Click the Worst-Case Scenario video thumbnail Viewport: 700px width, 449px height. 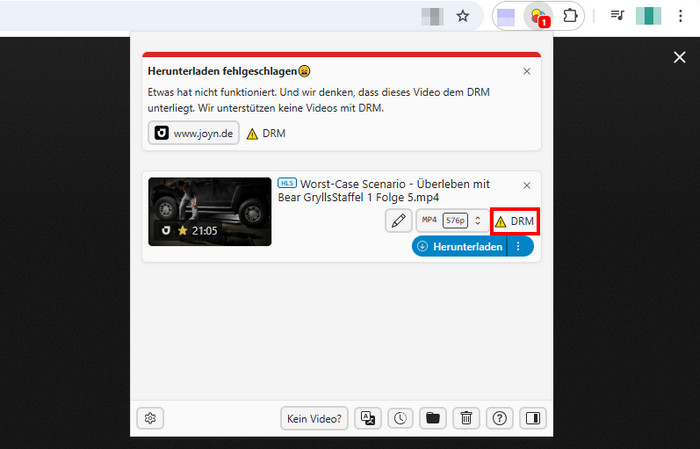pos(210,212)
